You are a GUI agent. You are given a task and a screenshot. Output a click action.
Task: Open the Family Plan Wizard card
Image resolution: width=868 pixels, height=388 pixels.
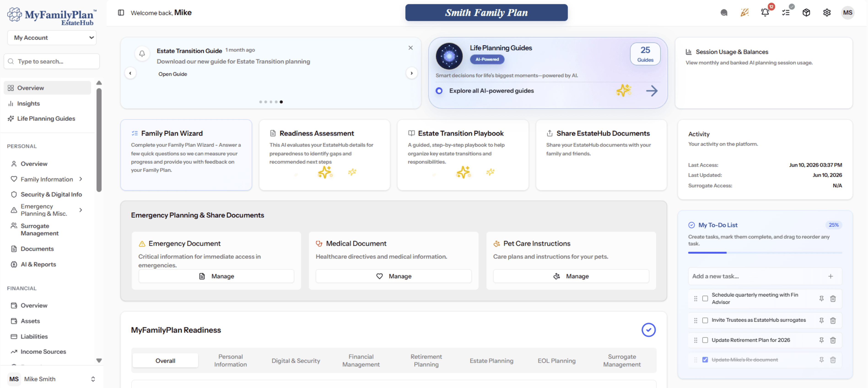(x=186, y=155)
